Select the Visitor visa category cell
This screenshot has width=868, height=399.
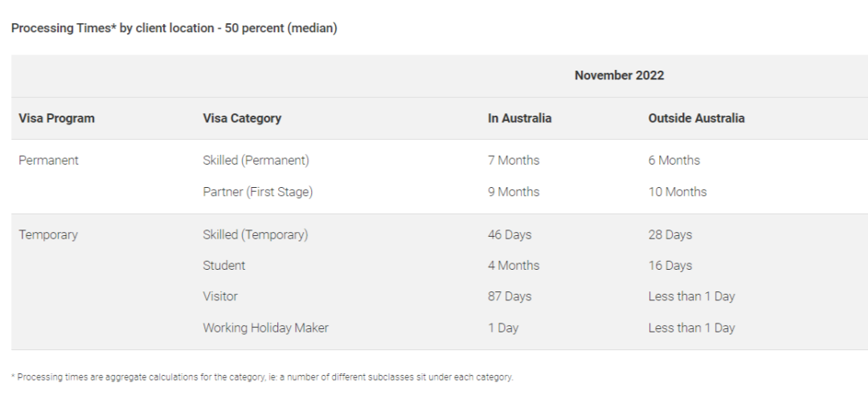(x=219, y=297)
